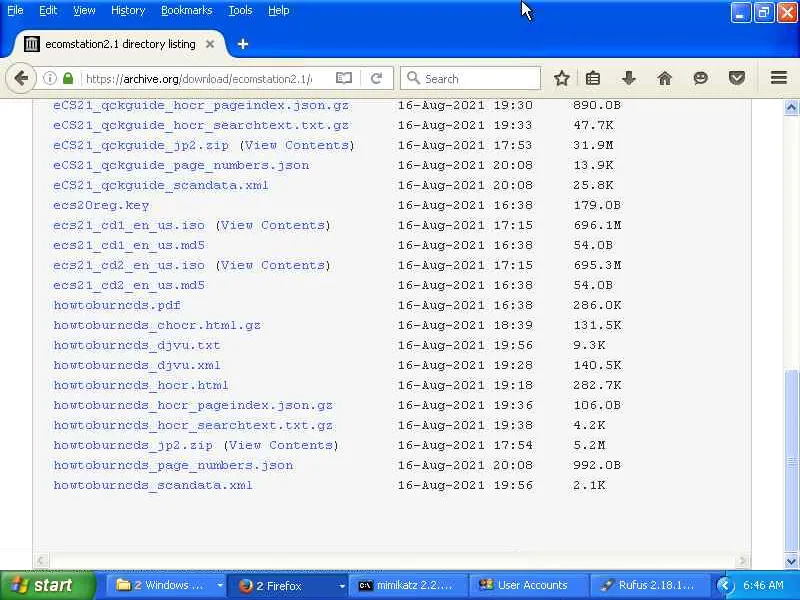The image size is (800, 600).
Task: Open howtoburncds.pdf
Action: 117,305
